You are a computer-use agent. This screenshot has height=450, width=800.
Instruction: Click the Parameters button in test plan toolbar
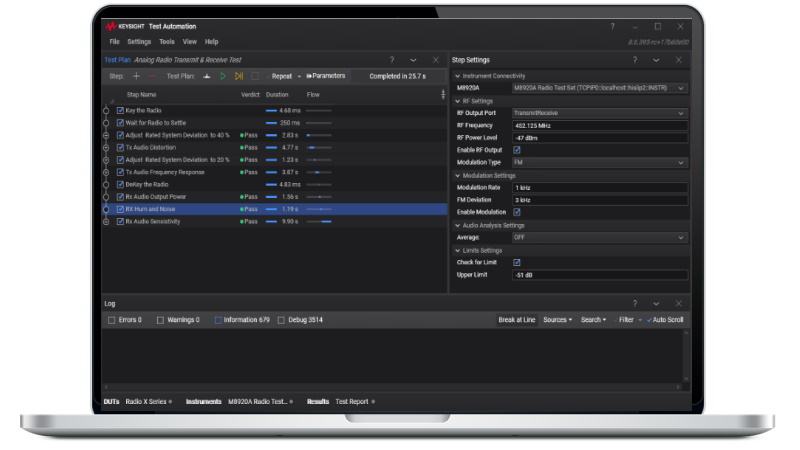point(326,76)
